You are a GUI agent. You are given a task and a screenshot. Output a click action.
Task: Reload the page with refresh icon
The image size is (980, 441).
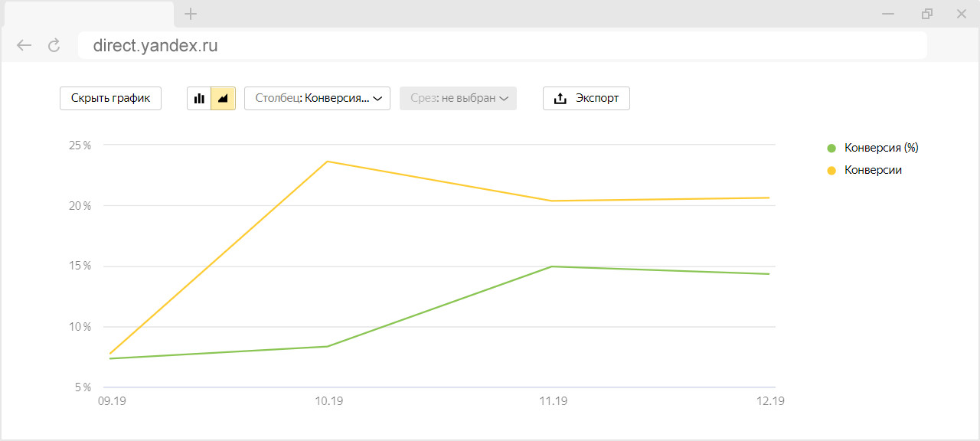(54, 46)
